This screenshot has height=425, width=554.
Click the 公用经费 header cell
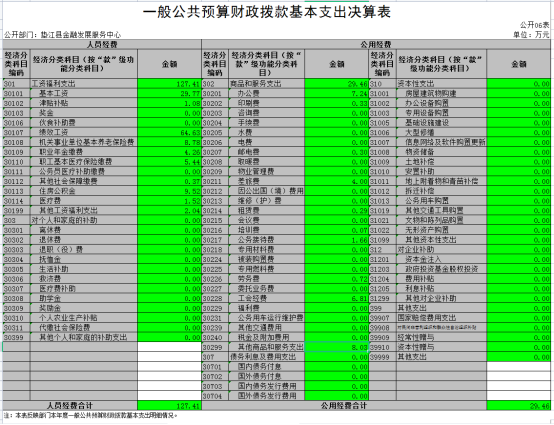(376, 45)
